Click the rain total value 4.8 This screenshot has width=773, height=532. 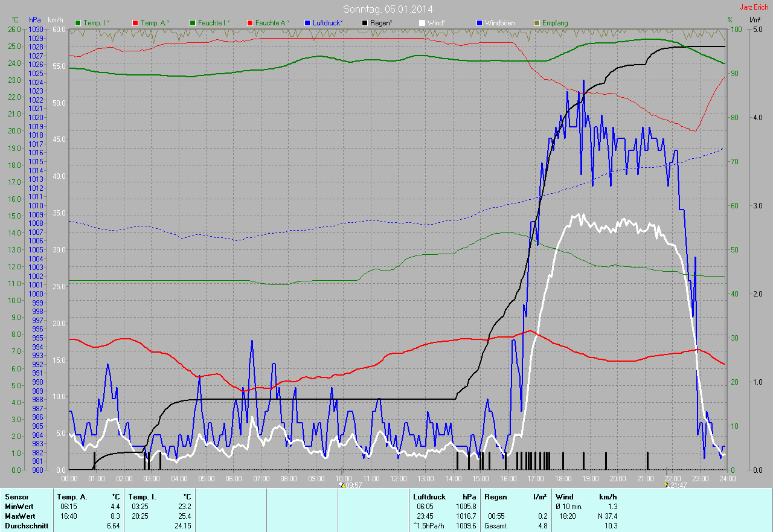pyautogui.click(x=542, y=525)
